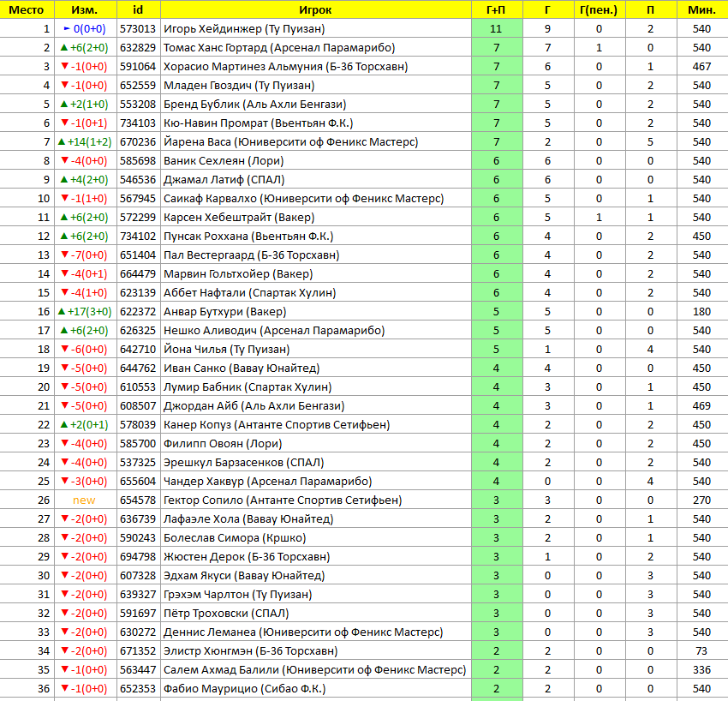
Task: Click red down arrow in Хорасио Мартинез Альмуния row
Action: (65, 67)
